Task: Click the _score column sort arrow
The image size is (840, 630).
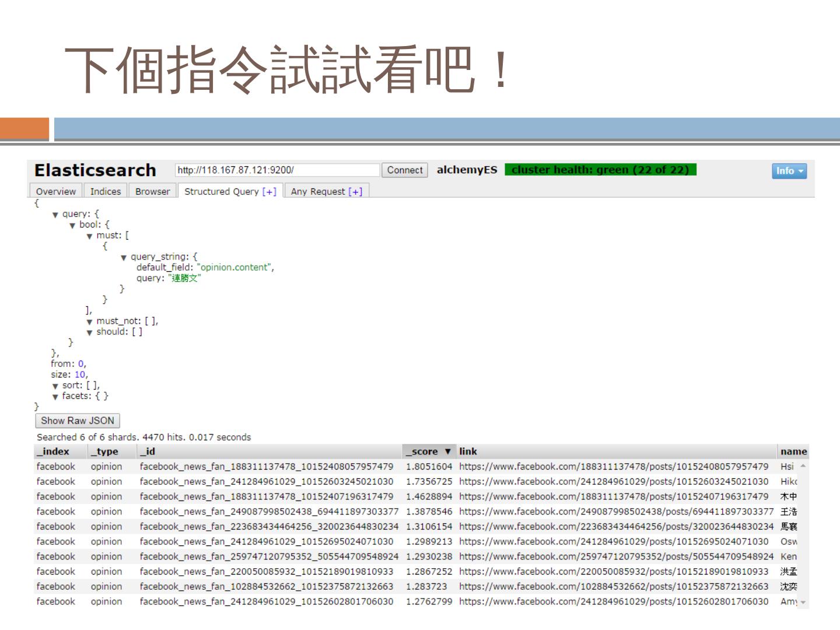Action: (x=447, y=452)
